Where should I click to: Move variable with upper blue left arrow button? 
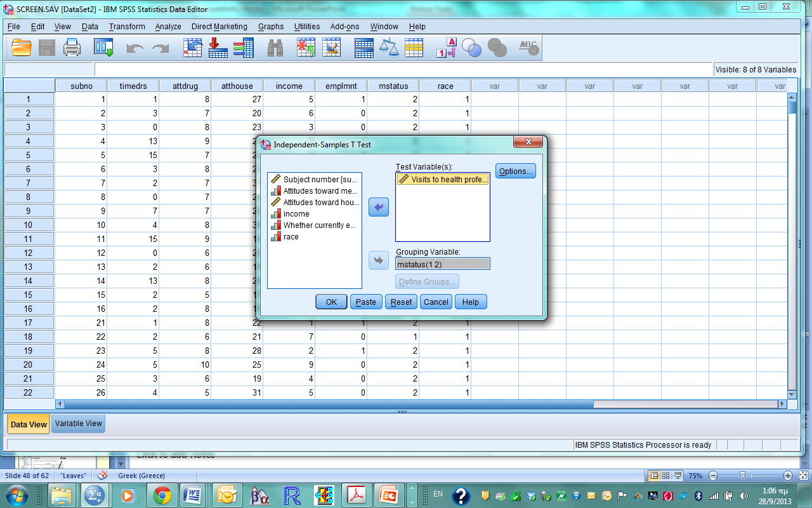pos(379,207)
